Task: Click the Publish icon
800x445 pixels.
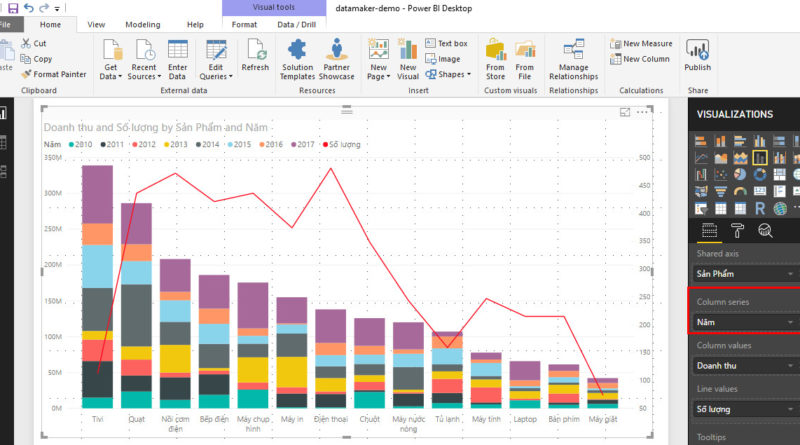Action: tap(698, 49)
